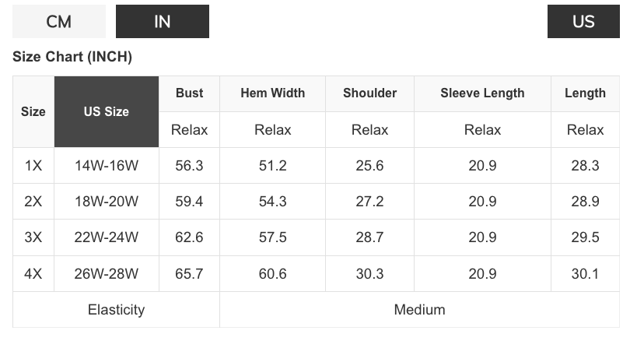
Task: Click the 60.6 hem width cell
Action: point(273,273)
